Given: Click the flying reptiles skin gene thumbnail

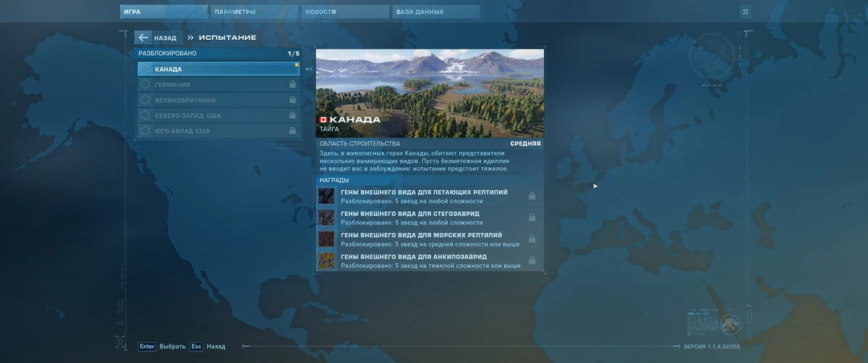Looking at the screenshot, I should [x=326, y=196].
